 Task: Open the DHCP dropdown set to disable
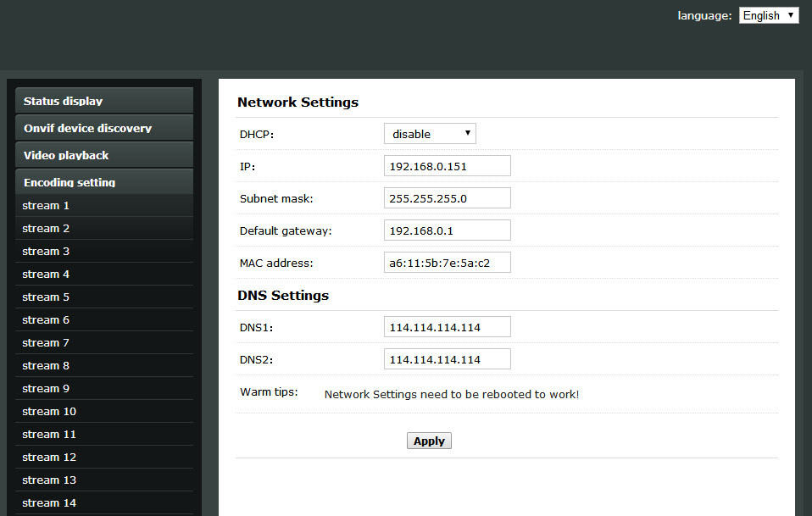point(430,134)
